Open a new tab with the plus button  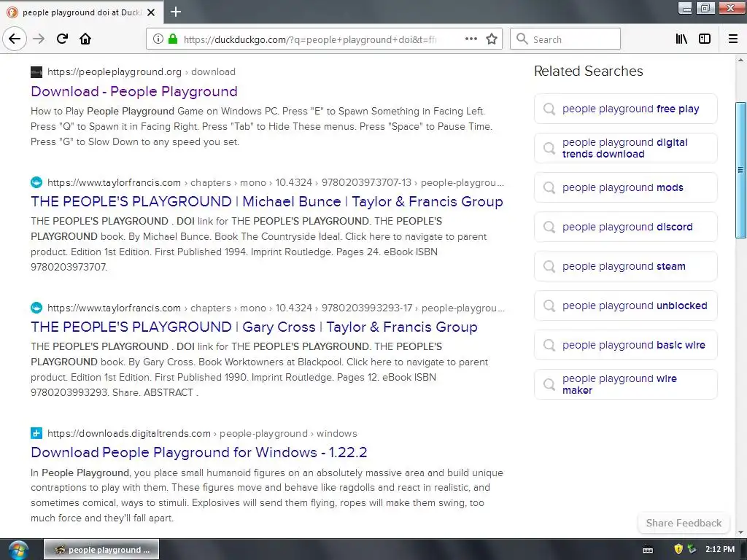pyautogui.click(x=176, y=12)
